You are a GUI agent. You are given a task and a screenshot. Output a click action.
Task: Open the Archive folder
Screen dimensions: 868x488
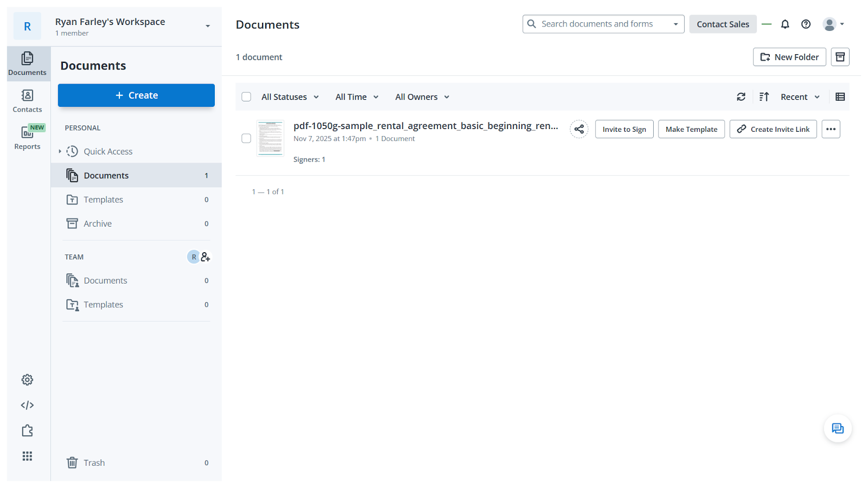[x=98, y=223]
